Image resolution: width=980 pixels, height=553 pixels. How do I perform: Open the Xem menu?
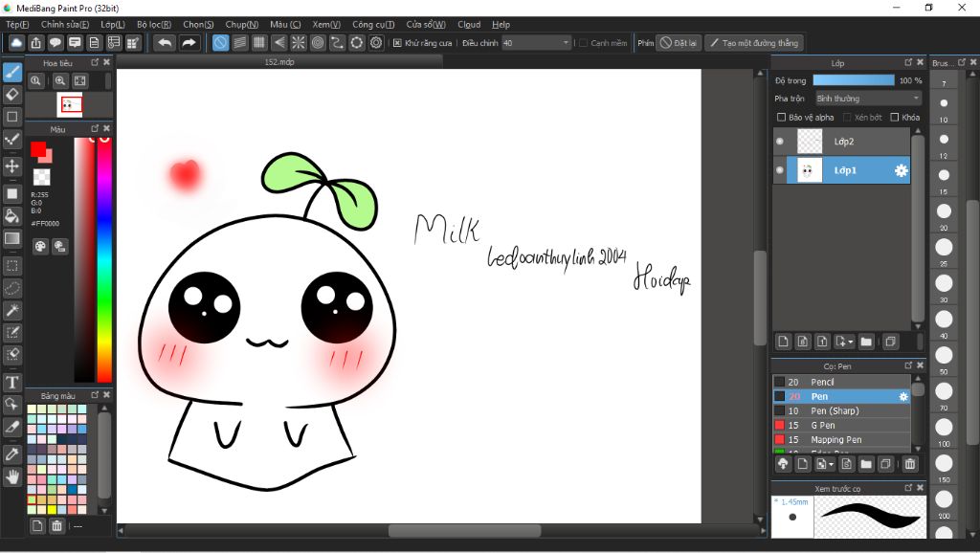[326, 24]
